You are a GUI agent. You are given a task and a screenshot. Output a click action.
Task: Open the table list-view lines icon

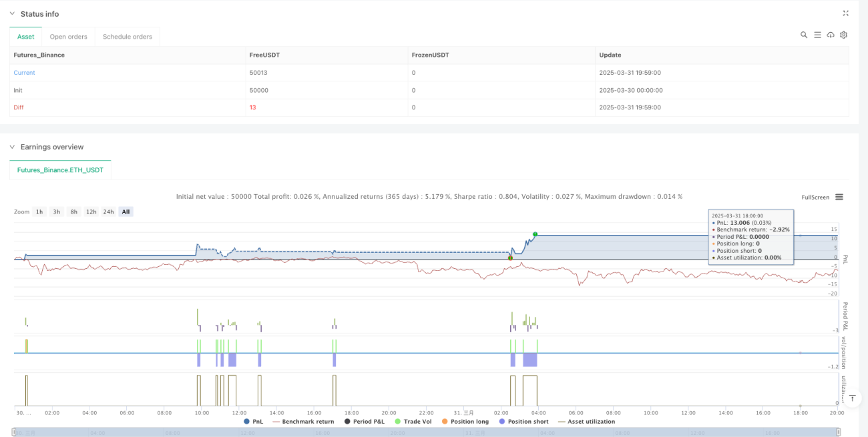click(817, 35)
